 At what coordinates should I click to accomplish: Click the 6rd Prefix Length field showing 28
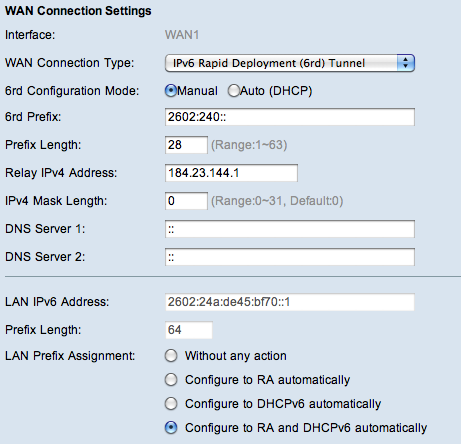tap(186, 145)
